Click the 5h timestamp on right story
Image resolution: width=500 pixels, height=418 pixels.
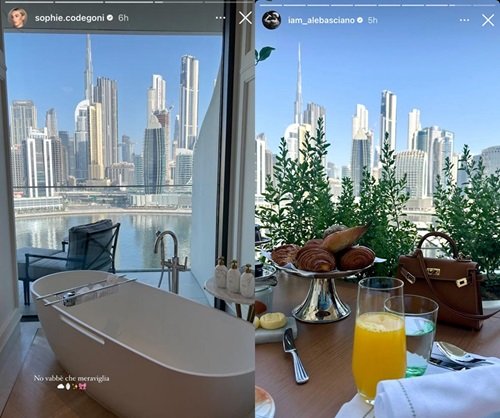pyautogui.click(x=373, y=20)
